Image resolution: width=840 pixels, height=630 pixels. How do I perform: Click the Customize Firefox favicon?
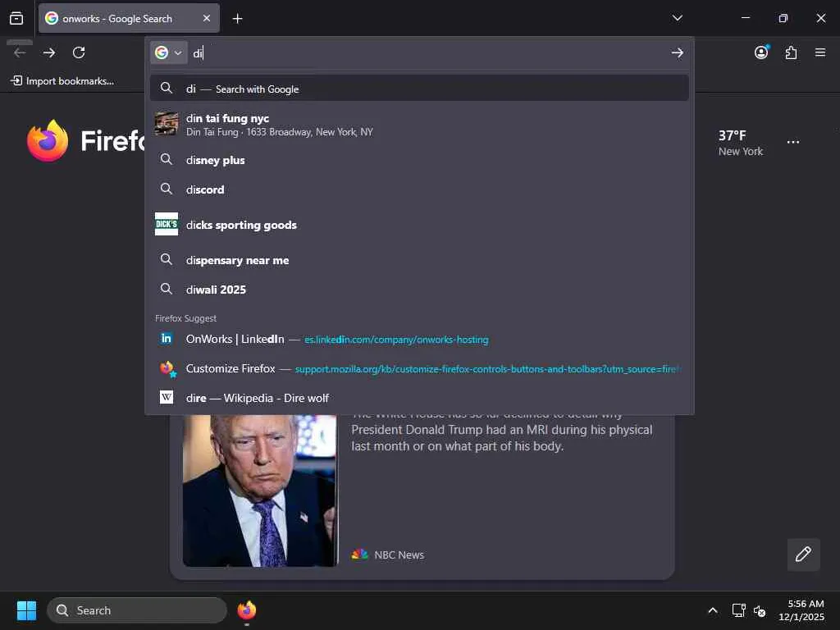[x=167, y=368]
